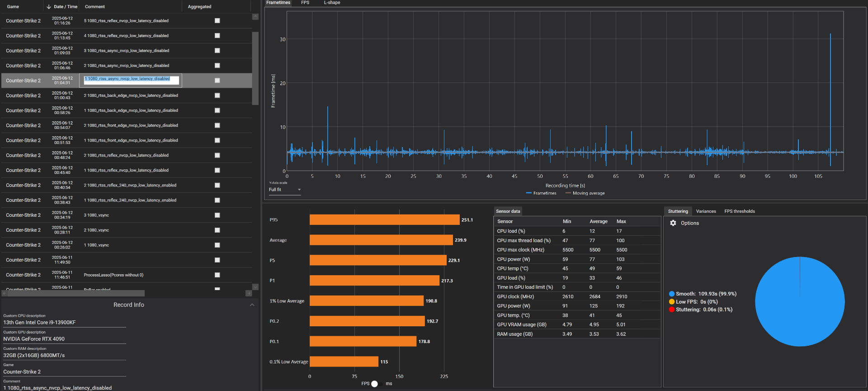Click the Game name field in Record Info
The image size is (868, 391).
[x=65, y=372]
